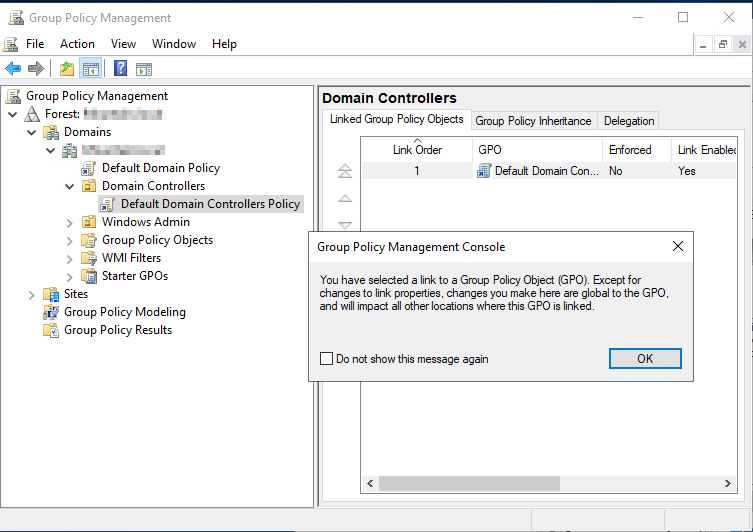This screenshot has width=753, height=532.
Task: Collapse the blurred domain node
Action: click(x=50, y=150)
